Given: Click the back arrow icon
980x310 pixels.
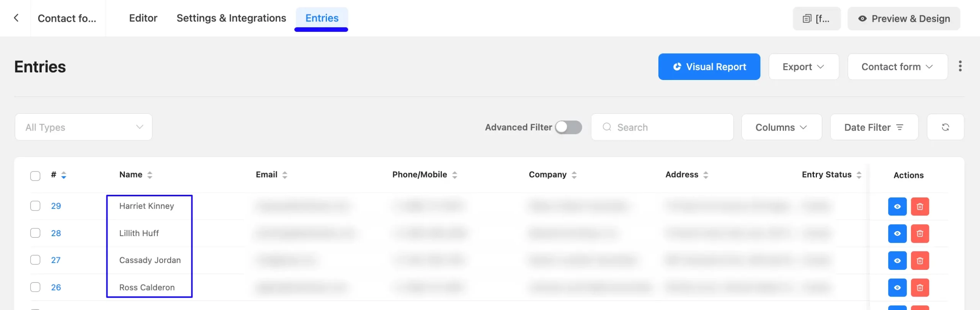Looking at the screenshot, I should click(x=16, y=18).
